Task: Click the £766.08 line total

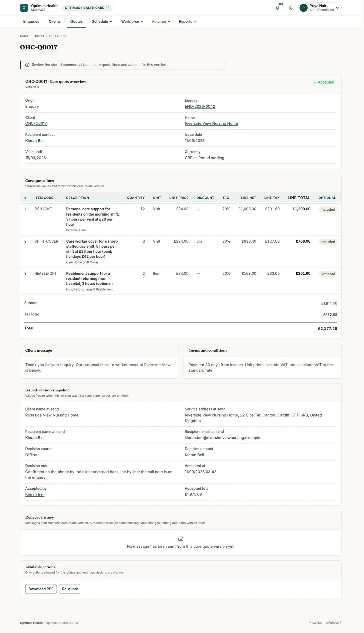Action: (x=303, y=241)
